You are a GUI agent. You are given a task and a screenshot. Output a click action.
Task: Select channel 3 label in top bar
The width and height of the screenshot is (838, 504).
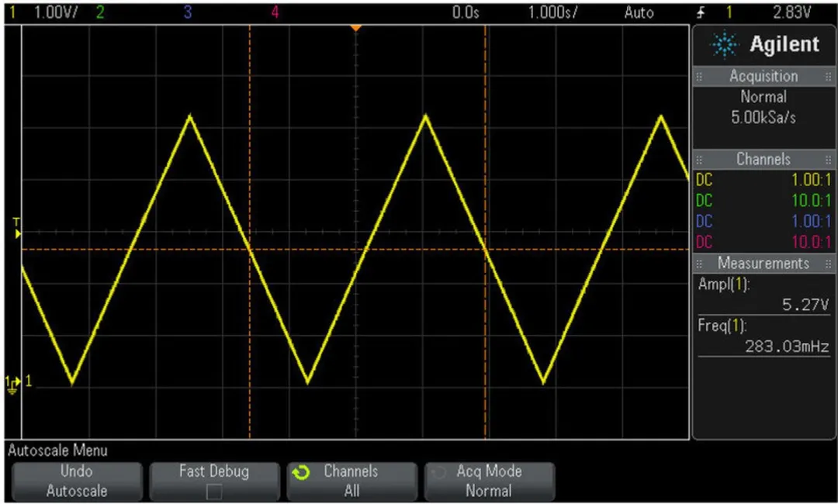pos(187,13)
